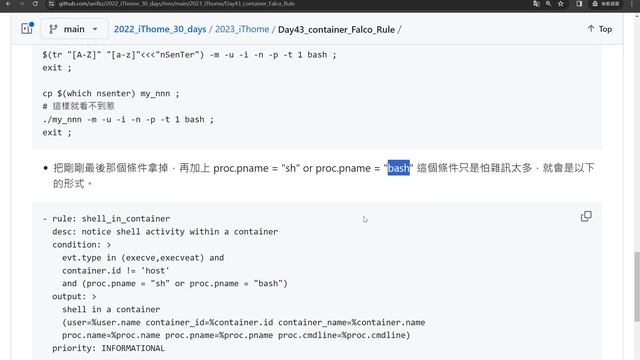Click 'proc.name=%proc.name proc.pname' output line
Image resolution: width=640 pixels, height=360 pixels.
[x=236, y=335]
